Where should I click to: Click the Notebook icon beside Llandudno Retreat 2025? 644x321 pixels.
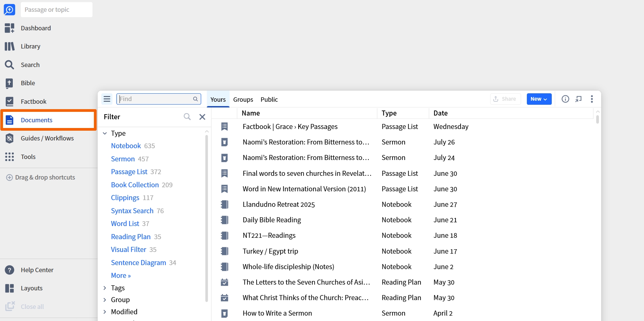(x=225, y=204)
